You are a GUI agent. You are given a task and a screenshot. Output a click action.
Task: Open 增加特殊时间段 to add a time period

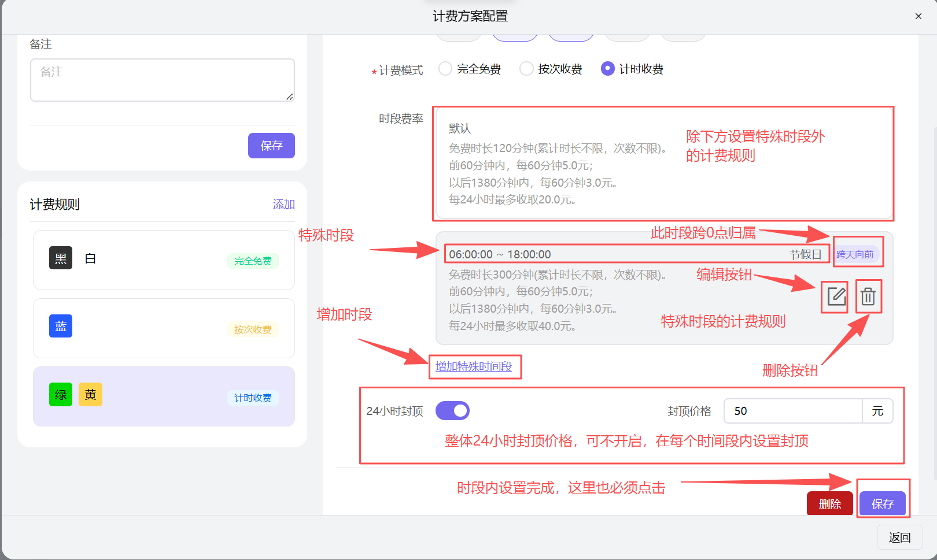point(475,367)
